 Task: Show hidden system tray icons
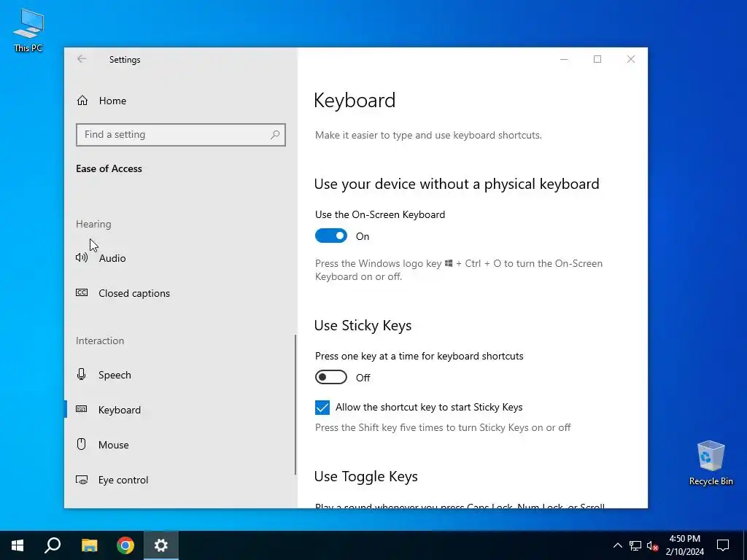pyautogui.click(x=617, y=545)
